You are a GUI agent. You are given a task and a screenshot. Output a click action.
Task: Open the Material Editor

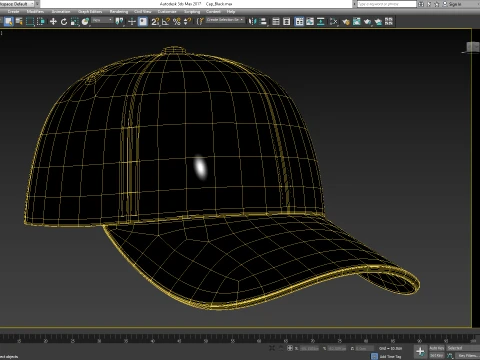pos(333,22)
